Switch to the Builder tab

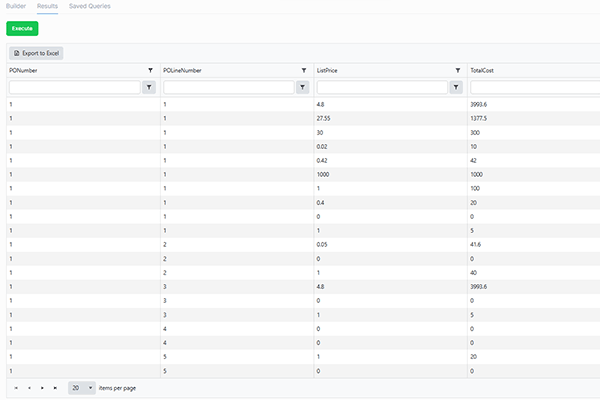[x=15, y=6]
